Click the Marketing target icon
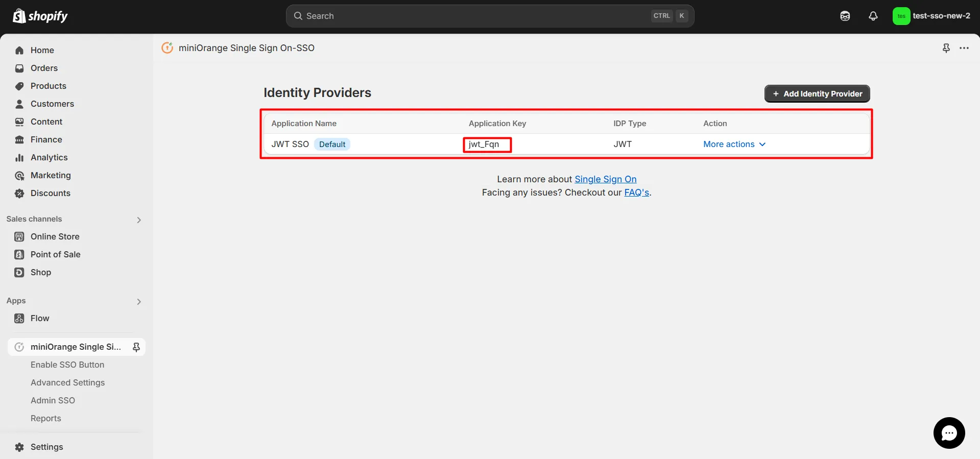 click(x=19, y=175)
